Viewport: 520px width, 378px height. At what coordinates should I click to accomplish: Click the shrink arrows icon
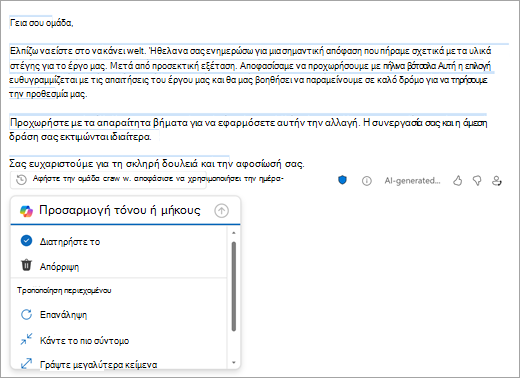[x=26, y=339]
